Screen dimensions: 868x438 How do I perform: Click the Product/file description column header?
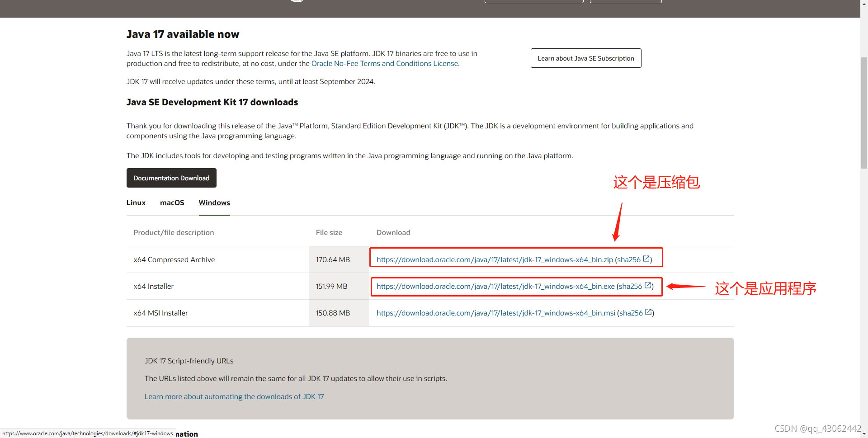(174, 233)
